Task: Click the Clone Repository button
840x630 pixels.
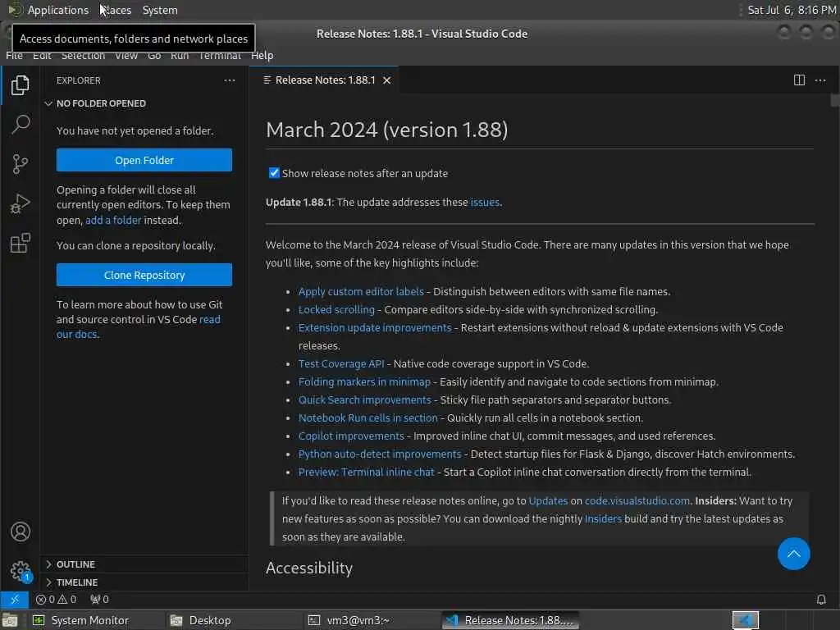Action: coord(144,275)
